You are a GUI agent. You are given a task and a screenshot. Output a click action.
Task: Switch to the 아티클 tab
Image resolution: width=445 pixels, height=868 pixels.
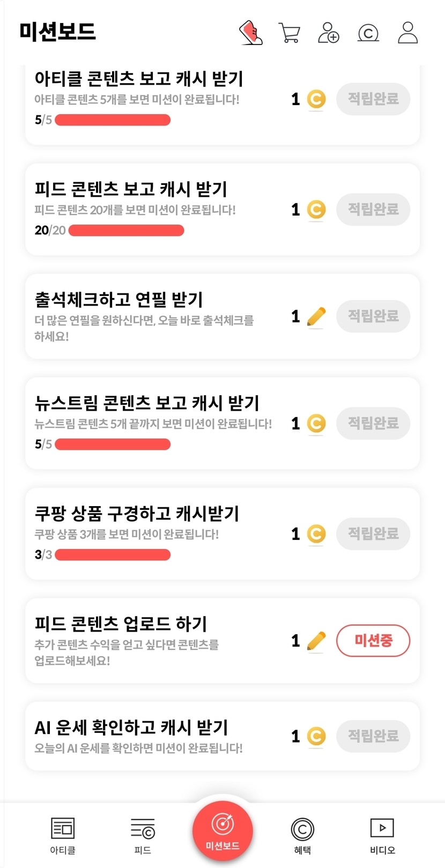click(x=63, y=835)
